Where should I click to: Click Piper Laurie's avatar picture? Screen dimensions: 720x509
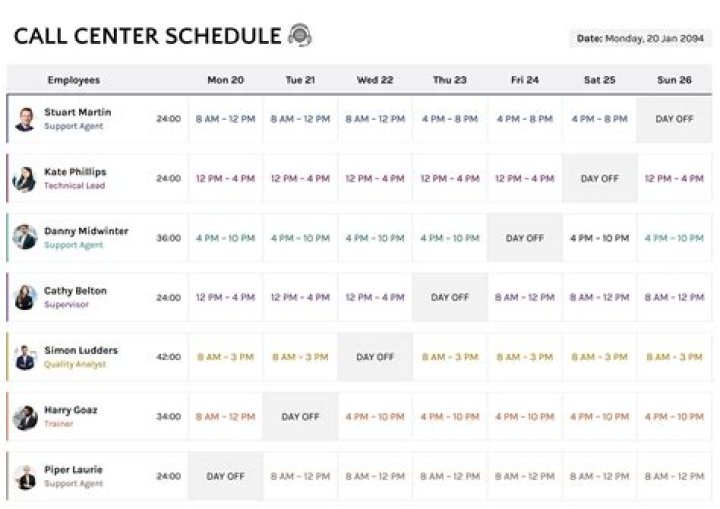pos(25,476)
